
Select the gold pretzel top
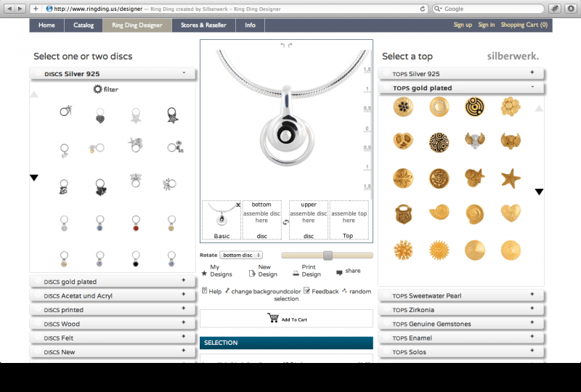click(403, 141)
